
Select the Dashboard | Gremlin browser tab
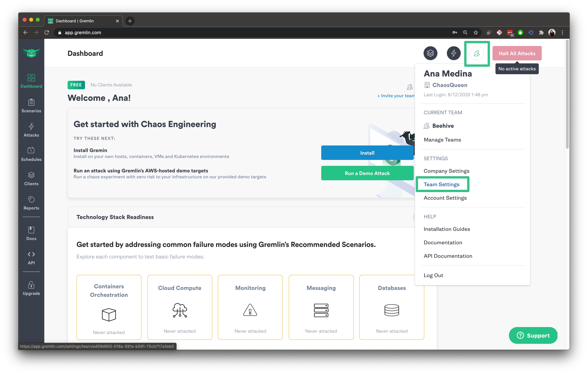[83, 21]
